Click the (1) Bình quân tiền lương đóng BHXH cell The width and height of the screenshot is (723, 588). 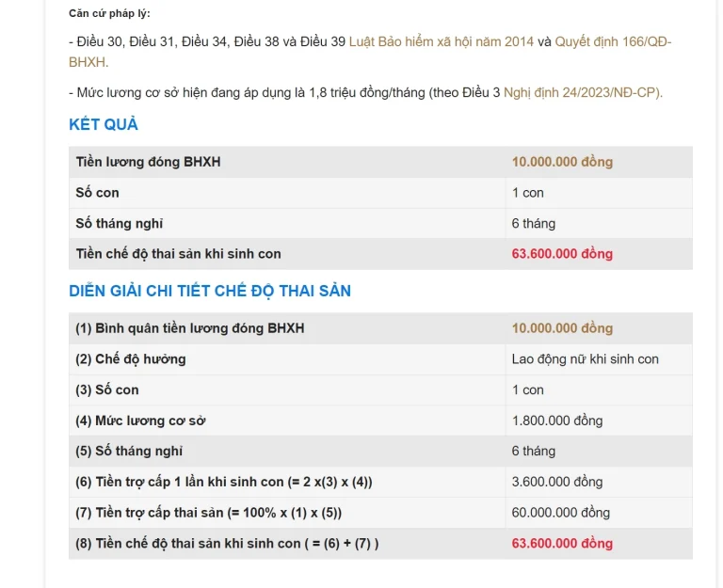pyautogui.click(x=190, y=328)
